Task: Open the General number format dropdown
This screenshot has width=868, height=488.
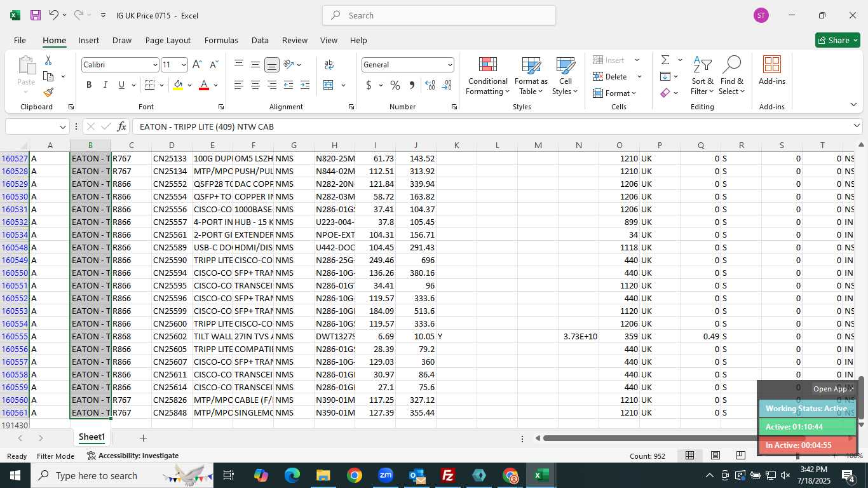Action: [x=450, y=65]
